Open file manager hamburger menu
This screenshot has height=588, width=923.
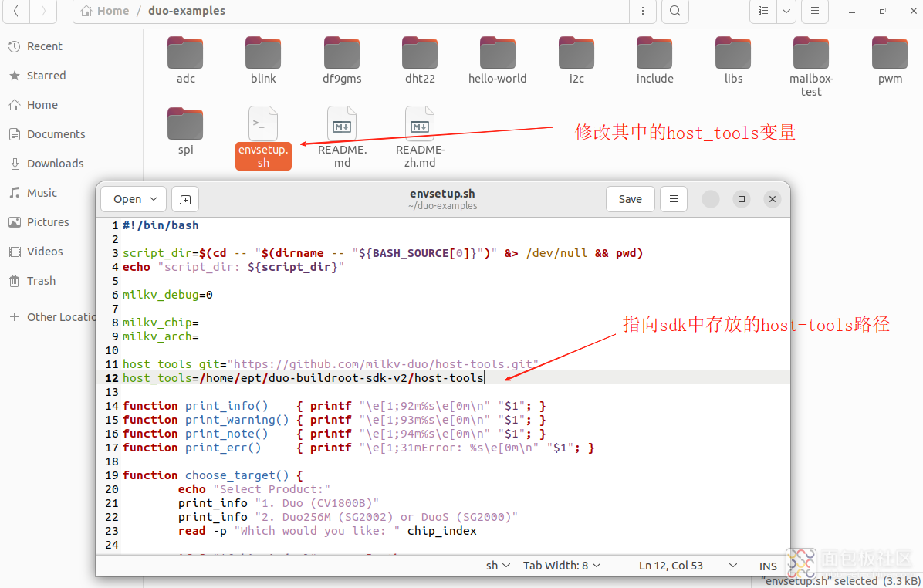(815, 11)
